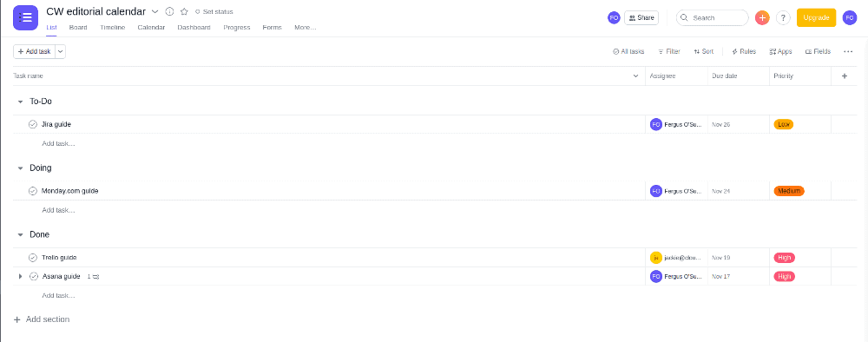868x342 pixels.
Task: Switch to the List tab
Action: [x=51, y=27]
